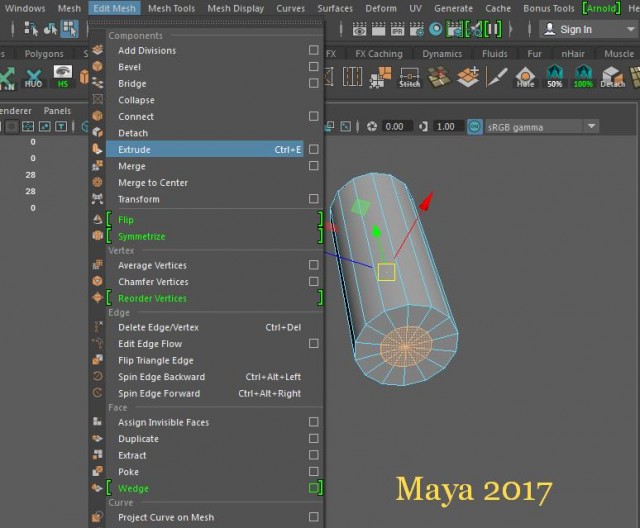The height and width of the screenshot is (528, 640).
Task: Open Bridge option box
Action: (x=313, y=83)
